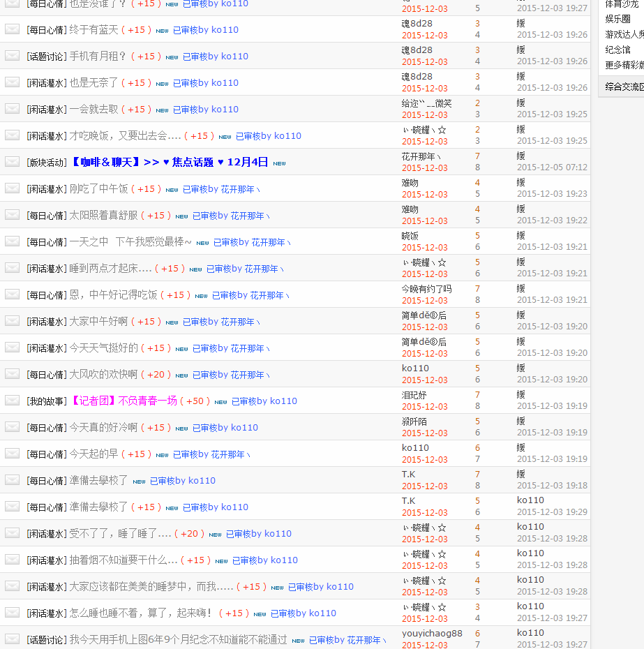The height and width of the screenshot is (649, 644).
Task: Click 已审核by 花开那年 after 刚吃了中午饭
Action: pyautogui.click(x=221, y=189)
